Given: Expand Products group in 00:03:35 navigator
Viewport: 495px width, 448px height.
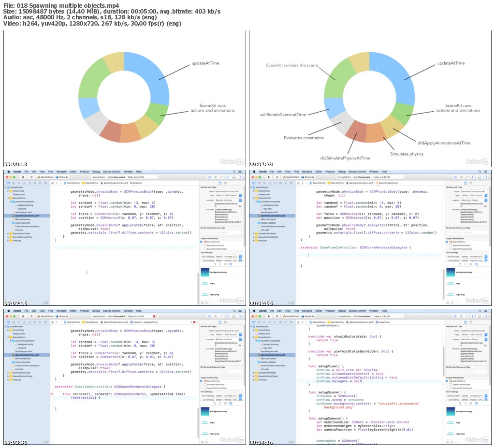Looking at the screenshot, I should click(x=8, y=380).
